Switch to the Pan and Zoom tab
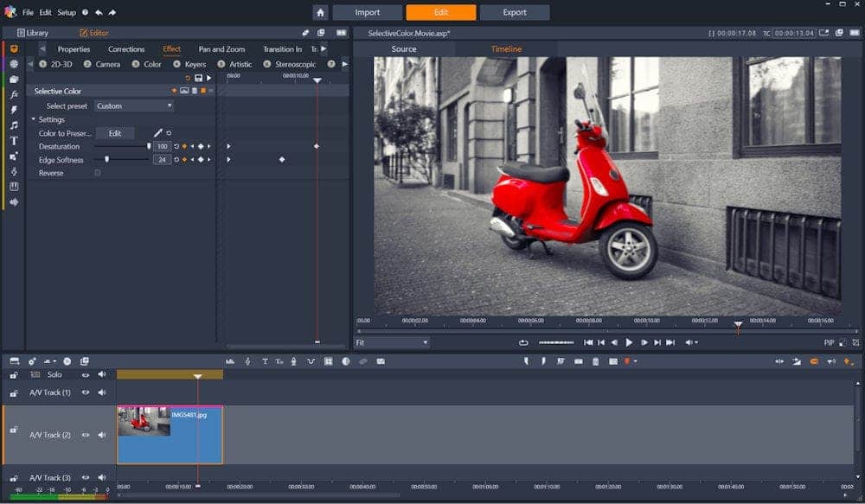This screenshot has width=865, height=504. pos(221,49)
